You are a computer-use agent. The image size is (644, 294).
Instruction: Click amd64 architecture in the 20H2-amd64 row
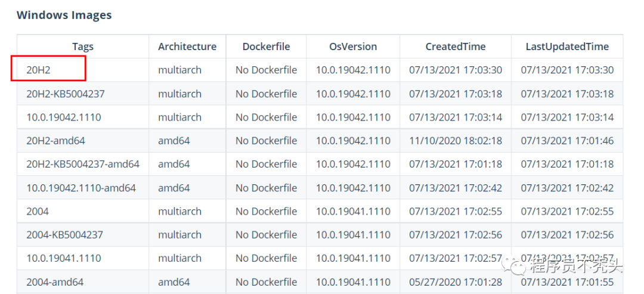(174, 141)
